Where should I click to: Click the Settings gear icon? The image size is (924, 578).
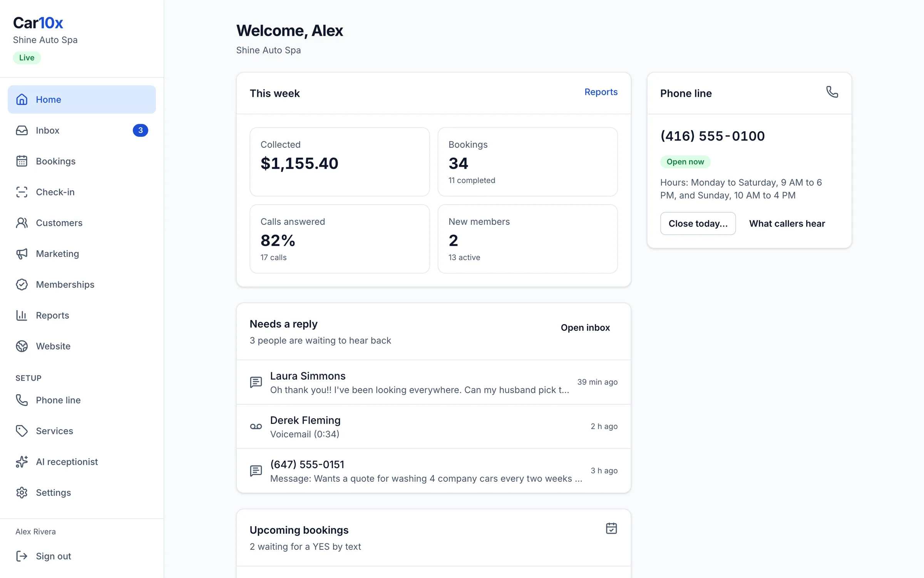pyautogui.click(x=22, y=492)
